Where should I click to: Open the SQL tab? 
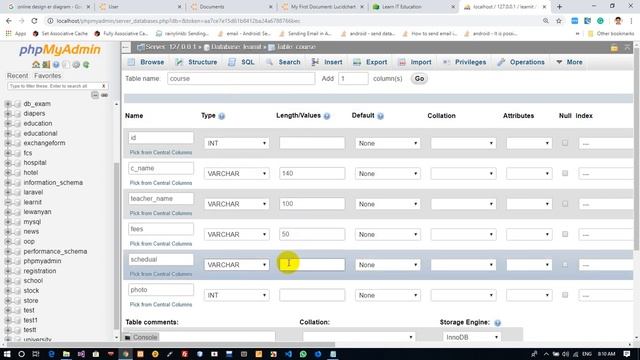(242, 62)
